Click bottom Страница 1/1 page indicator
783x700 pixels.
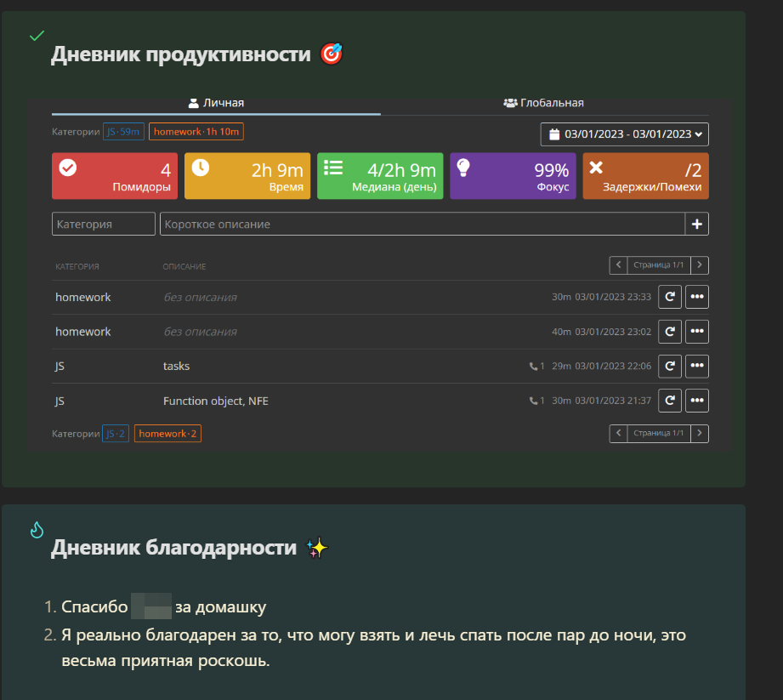click(659, 433)
